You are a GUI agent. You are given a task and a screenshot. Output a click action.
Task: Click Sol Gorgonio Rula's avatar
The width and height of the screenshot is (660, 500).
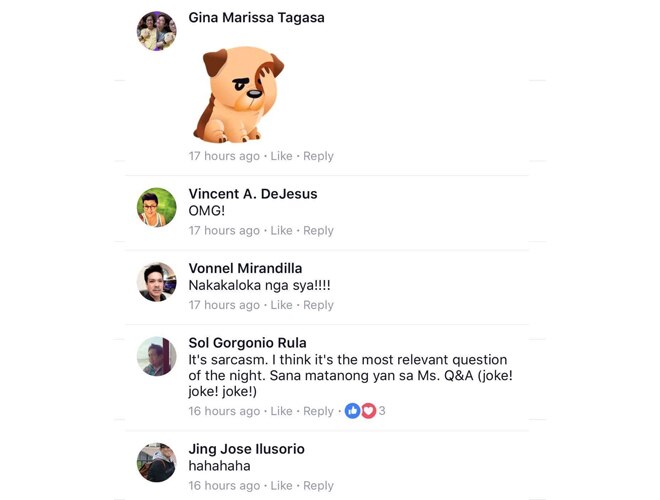click(157, 356)
